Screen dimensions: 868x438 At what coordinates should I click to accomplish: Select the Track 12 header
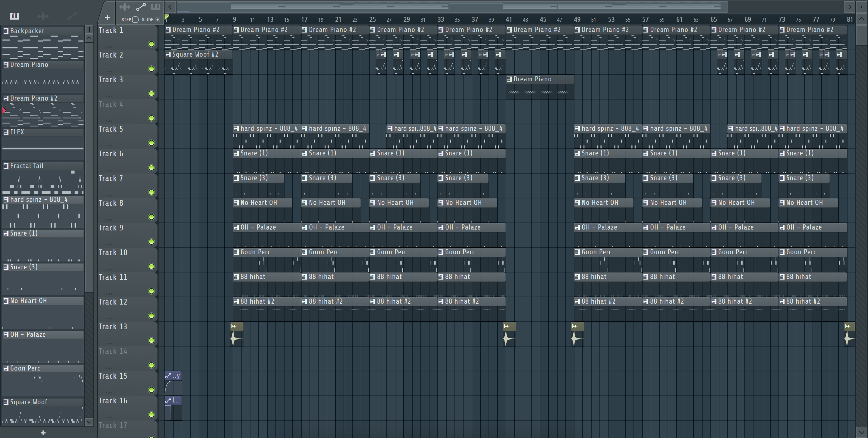(128, 309)
